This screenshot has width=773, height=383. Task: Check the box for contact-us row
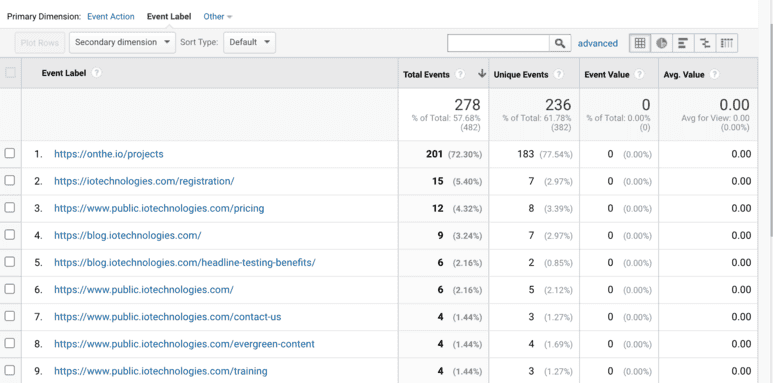(10, 316)
